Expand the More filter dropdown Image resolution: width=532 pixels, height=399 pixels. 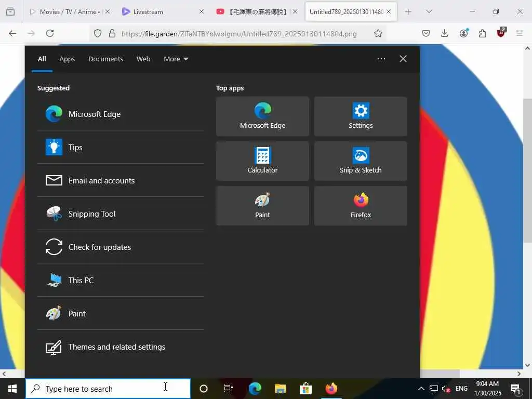click(176, 59)
